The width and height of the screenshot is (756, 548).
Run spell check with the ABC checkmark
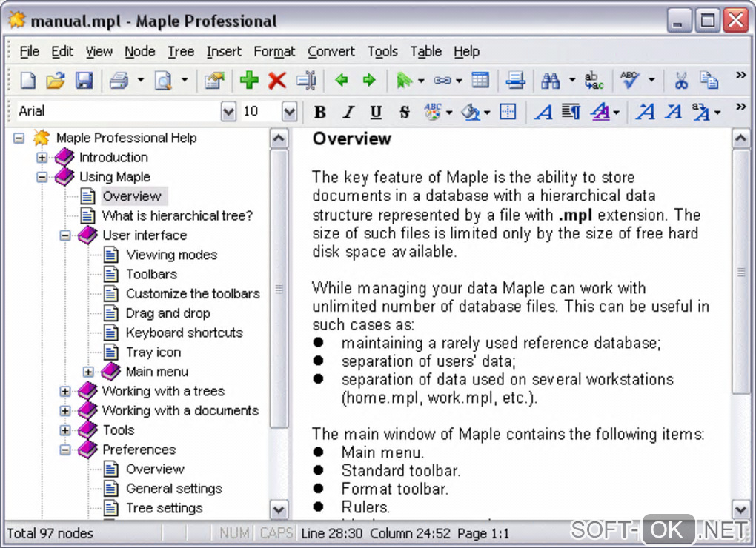tap(630, 80)
